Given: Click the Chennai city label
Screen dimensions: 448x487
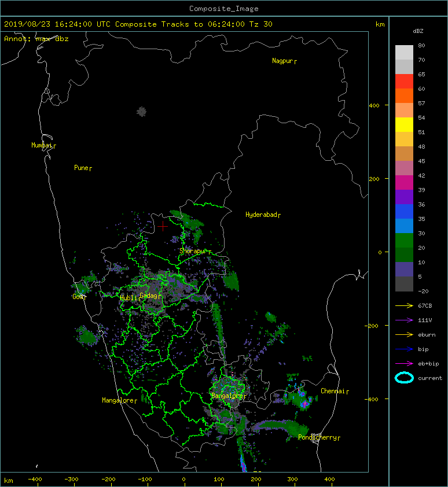Looking at the screenshot, I should point(333,391).
